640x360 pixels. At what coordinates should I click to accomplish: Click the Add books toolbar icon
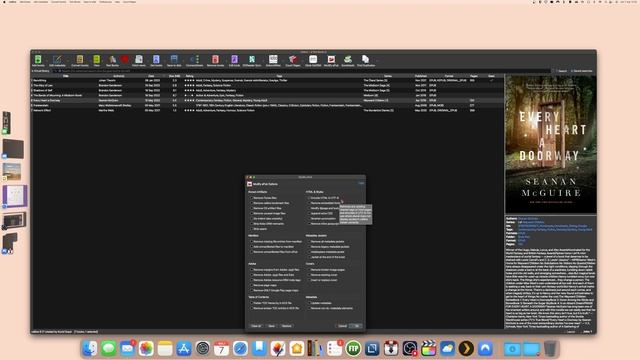(38, 61)
